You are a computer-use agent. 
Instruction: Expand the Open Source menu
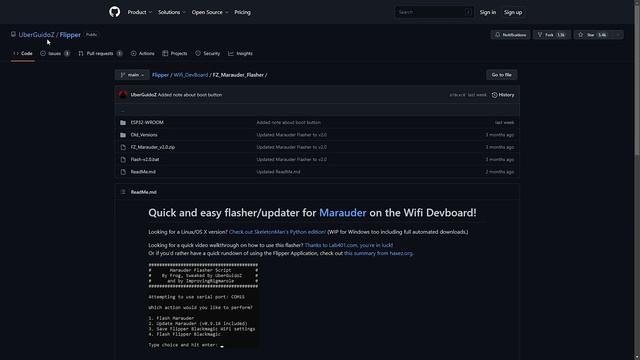tap(210, 12)
